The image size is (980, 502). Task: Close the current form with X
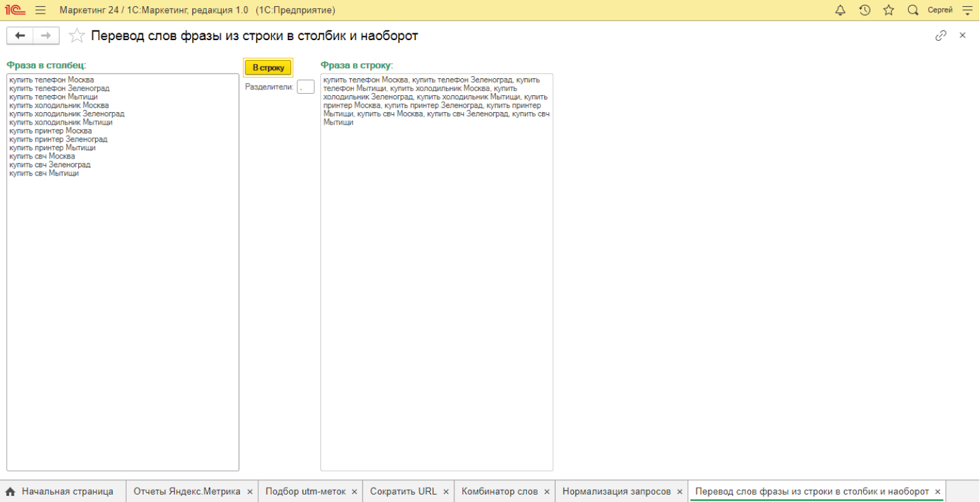pos(962,35)
